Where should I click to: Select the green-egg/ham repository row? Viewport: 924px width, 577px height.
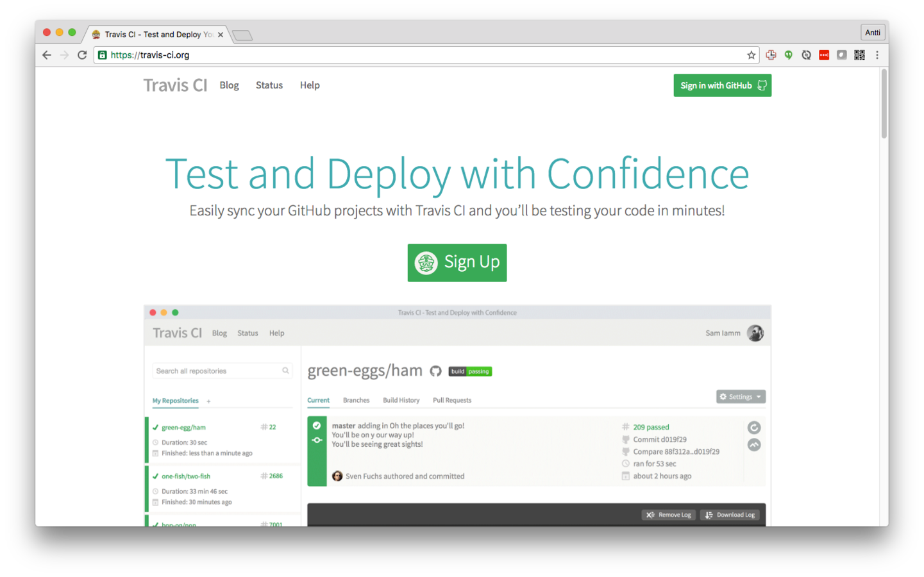click(x=223, y=440)
